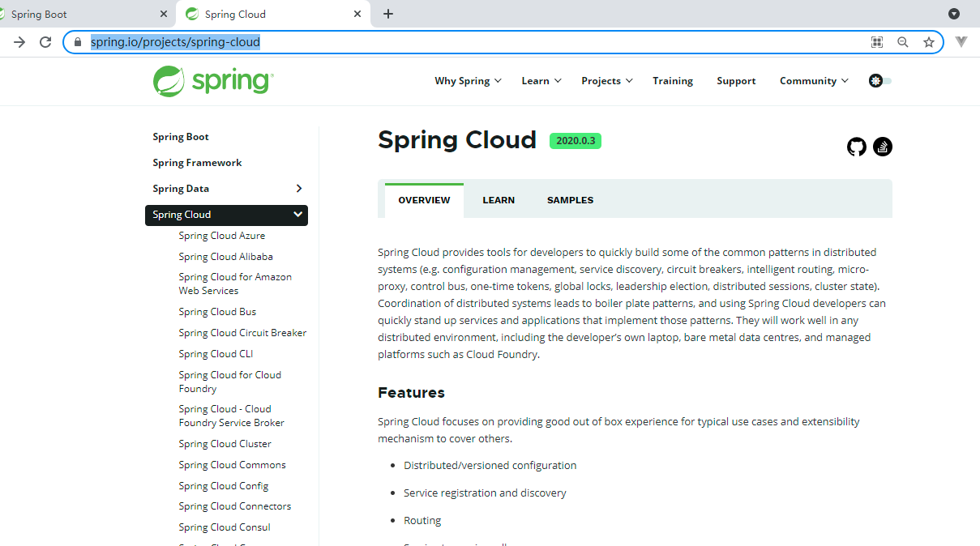
Task: Open Spring Cloud Config project
Action: pos(224,486)
